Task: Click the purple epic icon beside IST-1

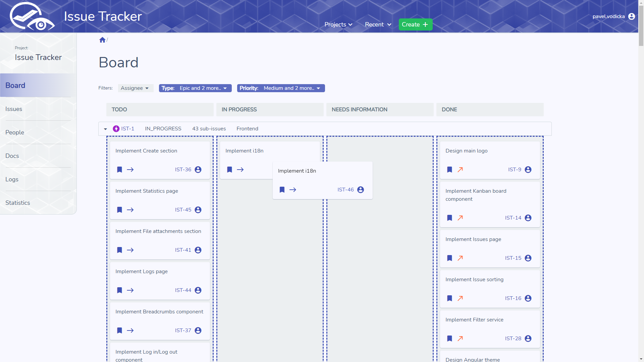Action: click(x=116, y=129)
